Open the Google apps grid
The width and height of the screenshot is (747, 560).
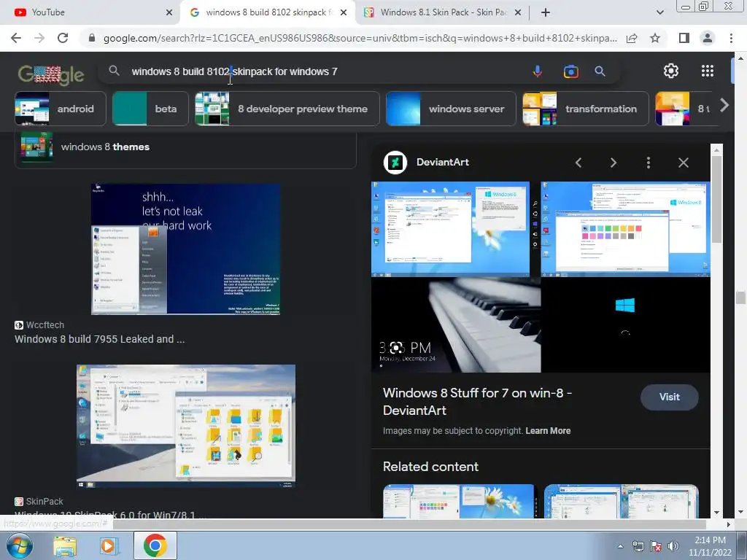pyautogui.click(x=708, y=71)
